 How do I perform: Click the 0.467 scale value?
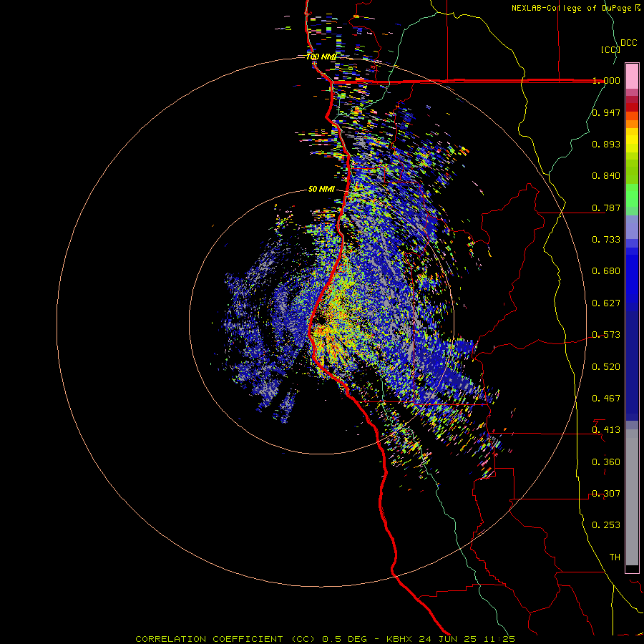point(606,399)
